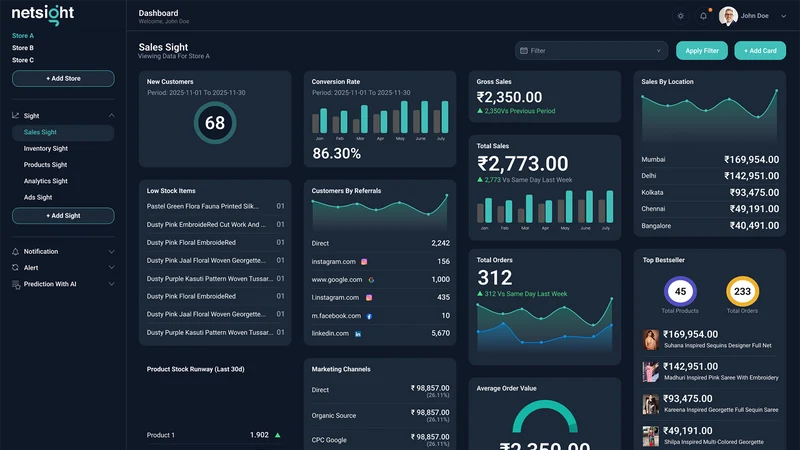Screen dimensions: 800x450
Task: Open Analytics Sight menu item
Action: click(x=46, y=181)
